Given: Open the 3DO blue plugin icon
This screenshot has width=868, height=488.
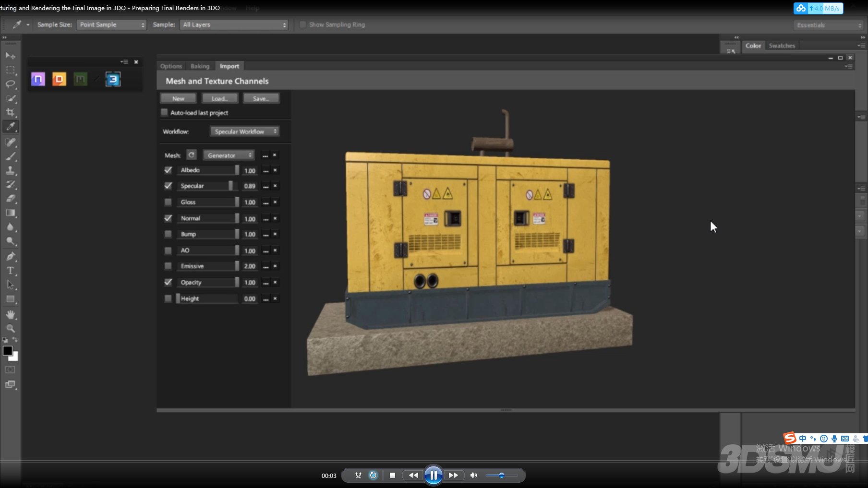Looking at the screenshot, I should point(113,79).
